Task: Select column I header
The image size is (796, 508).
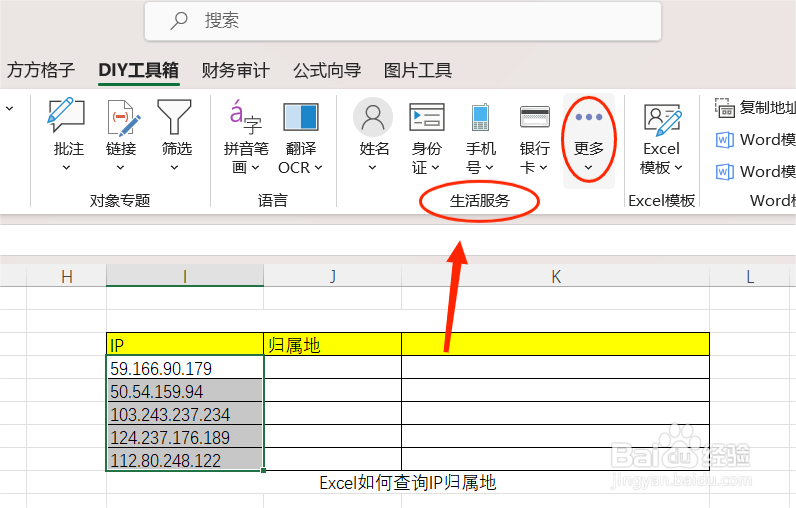Action: (185, 277)
